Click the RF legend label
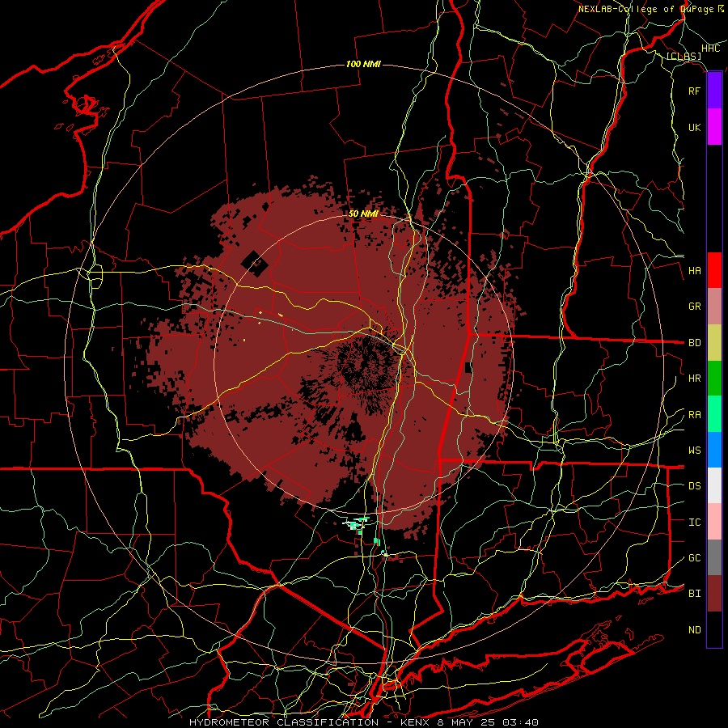The image size is (728, 728). (694, 91)
